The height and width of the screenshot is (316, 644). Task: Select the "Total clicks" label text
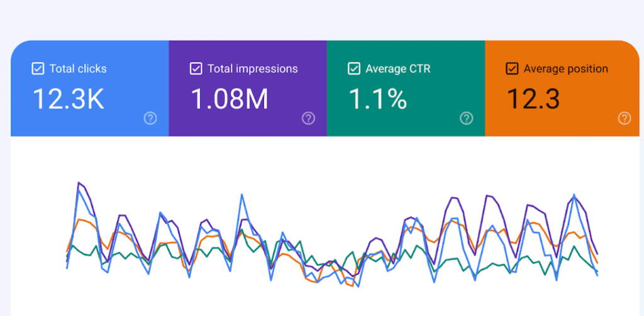[x=79, y=69]
